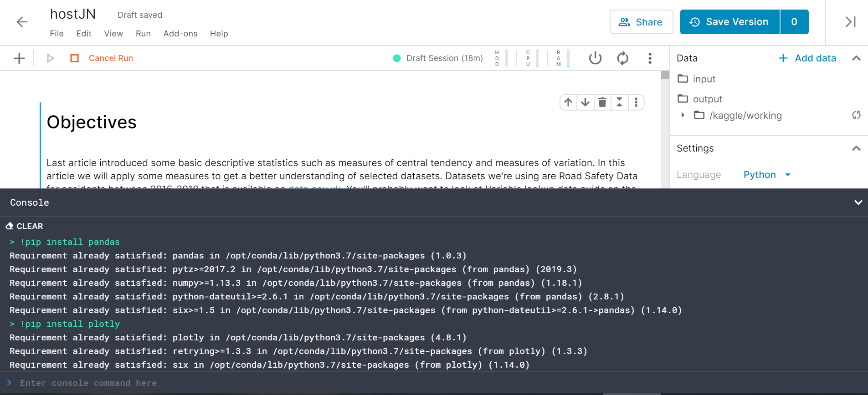Click the Draft Session status indicator
This screenshot has height=395, width=868.
(x=437, y=58)
